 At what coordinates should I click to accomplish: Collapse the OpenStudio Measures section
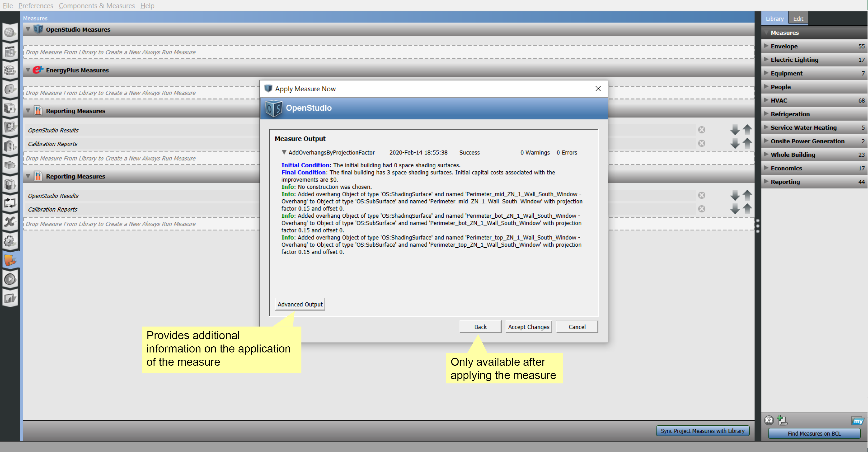click(x=28, y=29)
